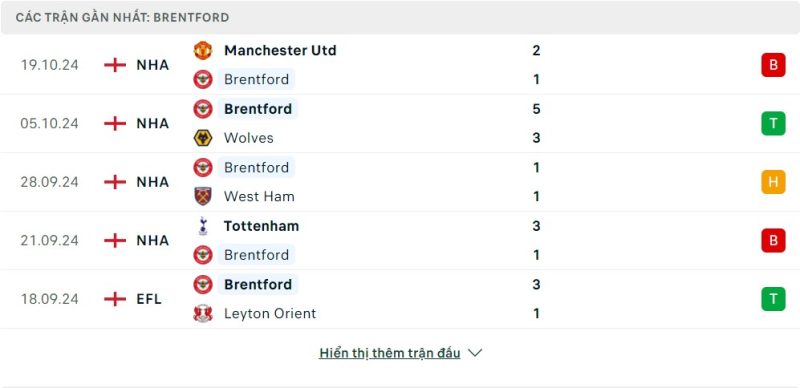Screen dimensions: 800x388
Task: Click the England flag beside EFL
Action: (115, 299)
